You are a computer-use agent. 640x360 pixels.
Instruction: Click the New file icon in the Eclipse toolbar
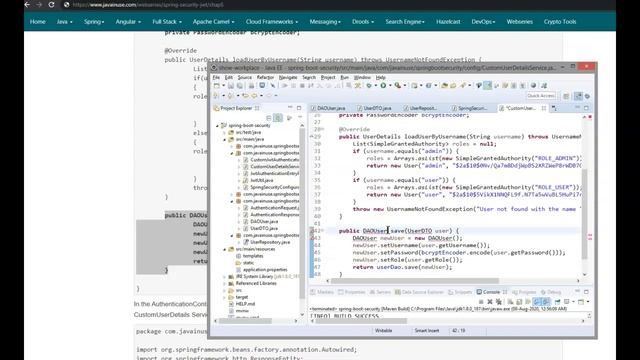pos(216,85)
